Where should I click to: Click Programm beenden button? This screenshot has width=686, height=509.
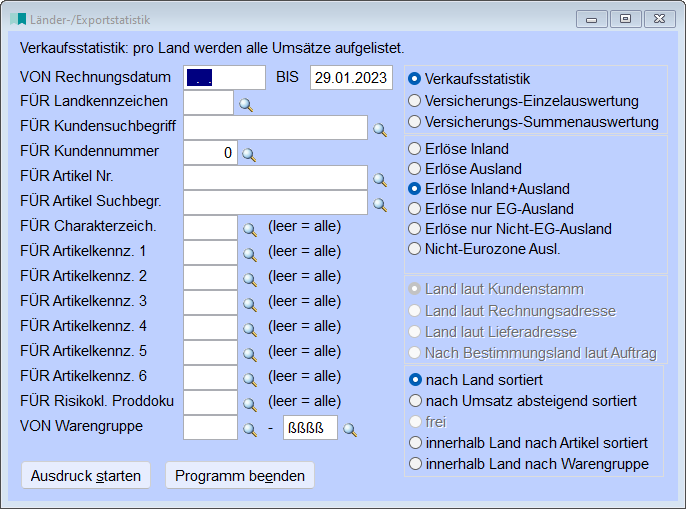pyautogui.click(x=240, y=475)
